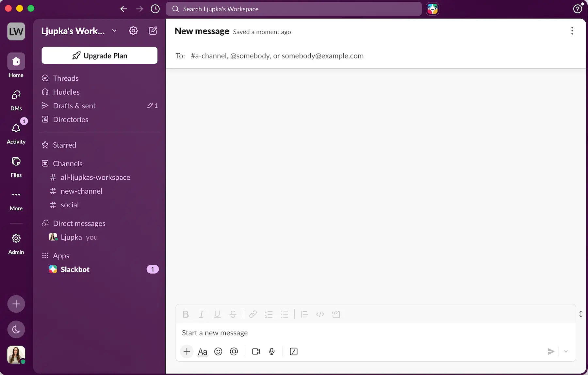
Task: Start an ordered numbered list
Action: tap(269, 314)
